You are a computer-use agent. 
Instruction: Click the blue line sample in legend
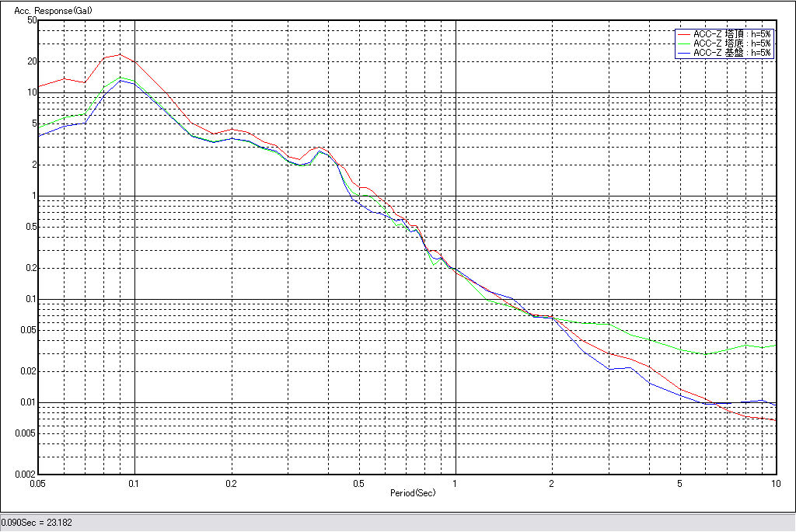coord(684,53)
